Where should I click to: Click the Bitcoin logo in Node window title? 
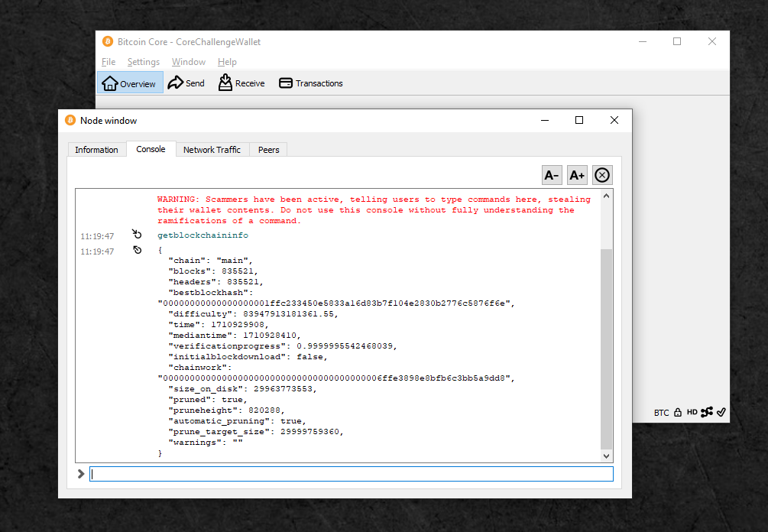pyautogui.click(x=70, y=120)
